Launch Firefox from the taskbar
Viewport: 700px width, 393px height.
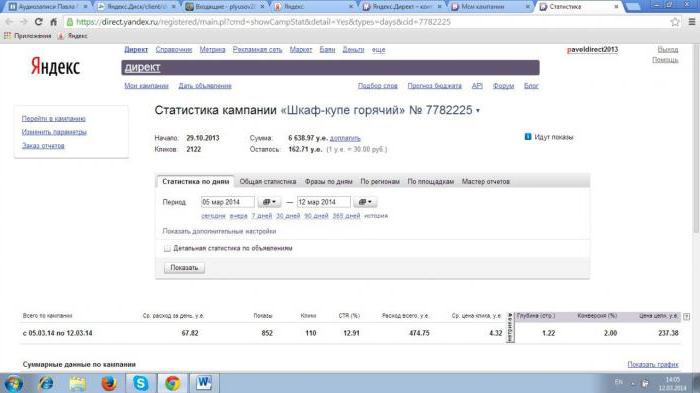click(108, 383)
